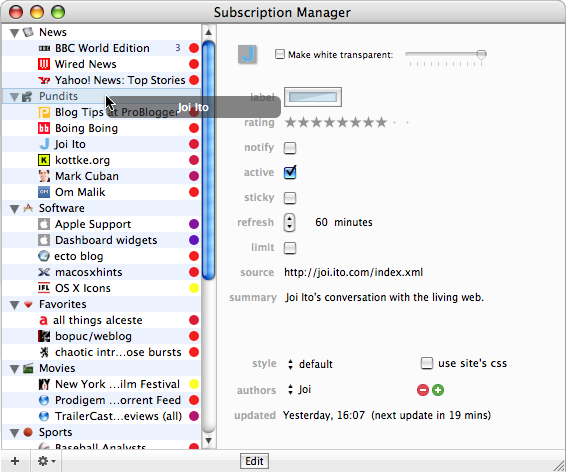Image resolution: width=566 pixels, height=472 pixels.
Task: Click the scrollbar down arrow
Action: coord(209,441)
